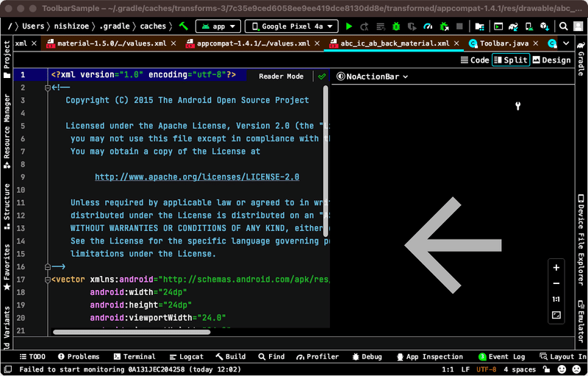This screenshot has height=376, width=588.
Task: Open the Profiler tool window
Action: pyautogui.click(x=318, y=356)
